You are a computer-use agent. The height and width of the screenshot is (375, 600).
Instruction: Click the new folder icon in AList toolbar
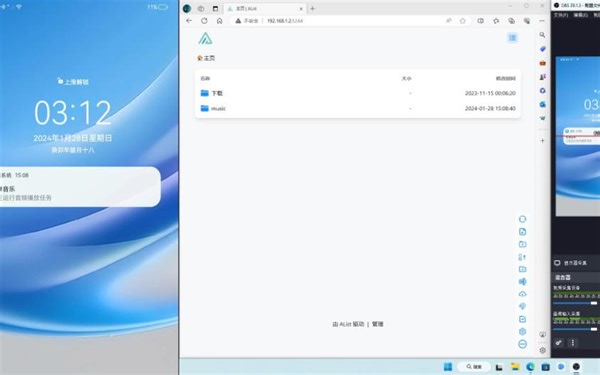click(522, 244)
